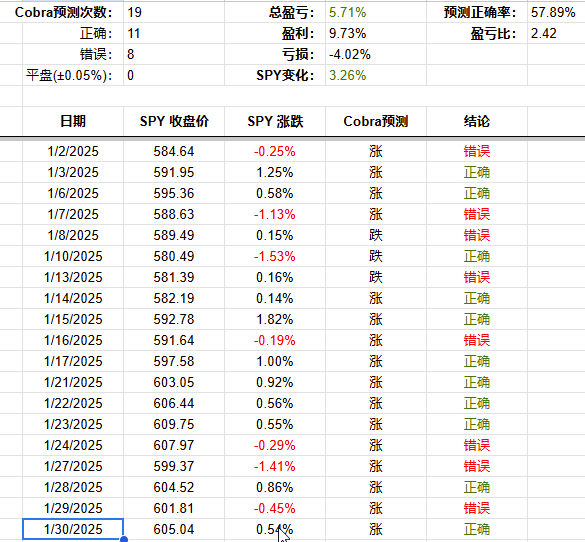This screenshot has width=585, height=542.
Task: Click the 日期 column header cell
Action: pos(73,121)
